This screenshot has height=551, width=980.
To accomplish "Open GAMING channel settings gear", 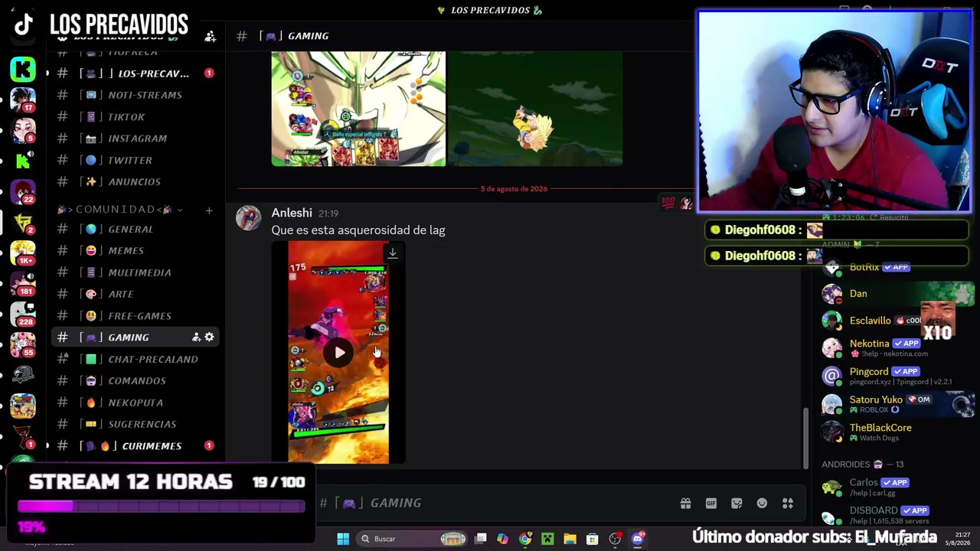I will [x=209, y=337].
